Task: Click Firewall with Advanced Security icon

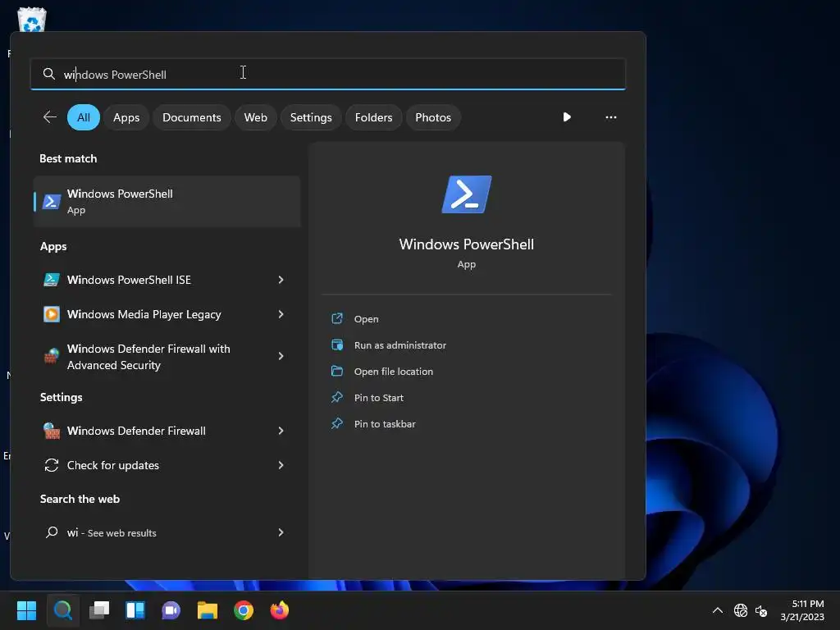Action: coord(52,356)
